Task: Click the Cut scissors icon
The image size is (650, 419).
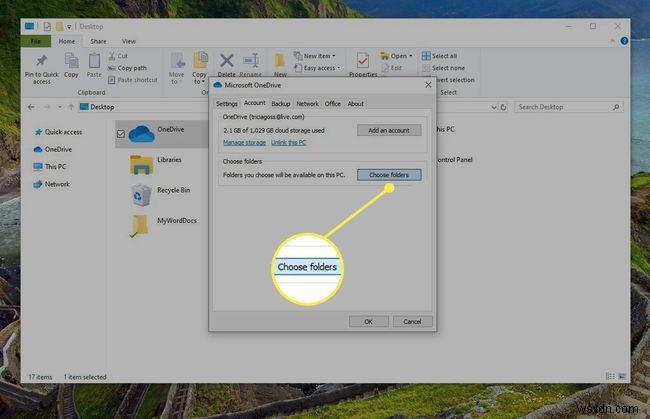Action: (112, 56)
